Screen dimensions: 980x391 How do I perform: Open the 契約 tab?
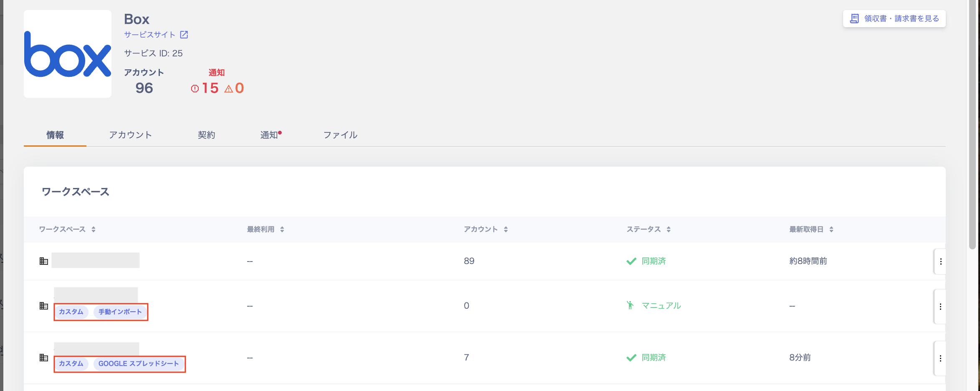[x=206, y=135]
